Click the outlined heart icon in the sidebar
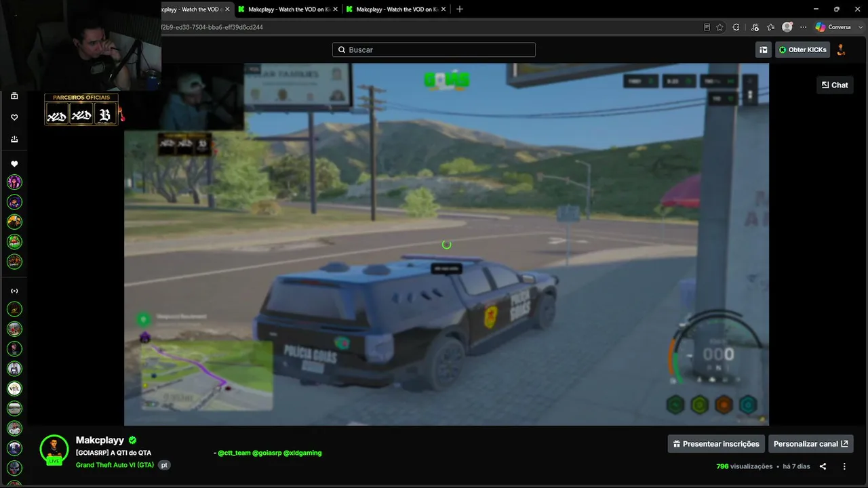 tap(14, 117)
